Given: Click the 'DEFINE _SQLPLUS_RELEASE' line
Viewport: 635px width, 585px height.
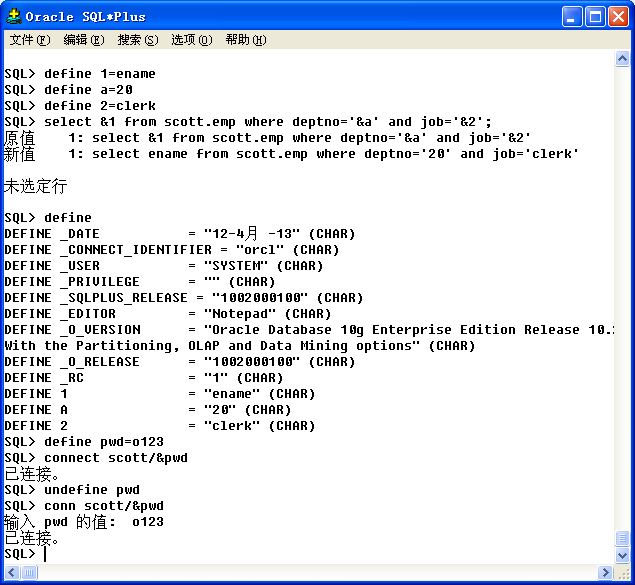Looking at the screenshot, I should 183,298.
